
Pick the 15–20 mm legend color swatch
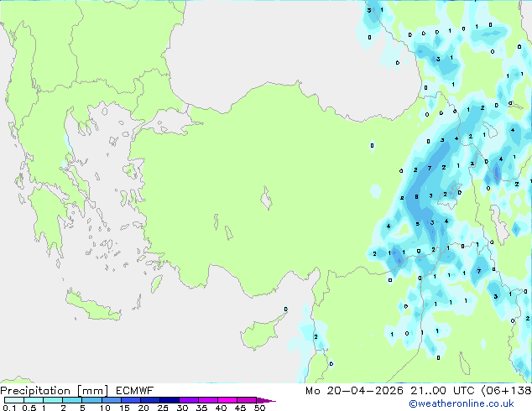tap(131, 400)
